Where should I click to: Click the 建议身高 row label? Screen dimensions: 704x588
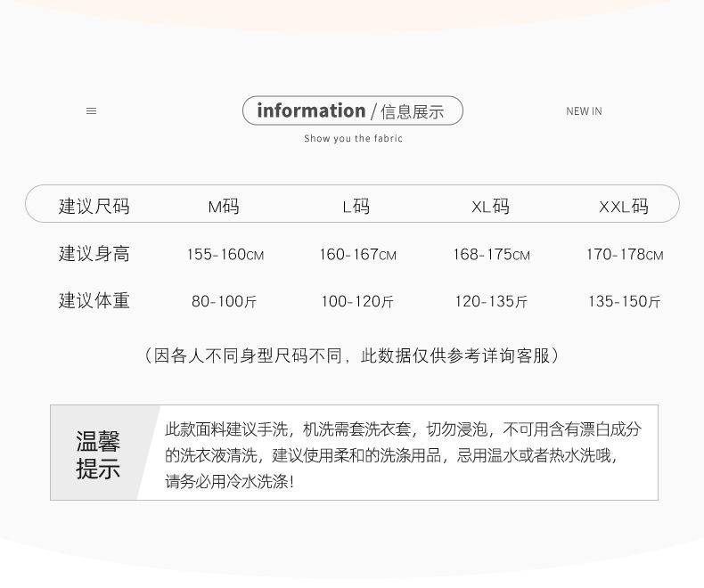pos(94,254)
